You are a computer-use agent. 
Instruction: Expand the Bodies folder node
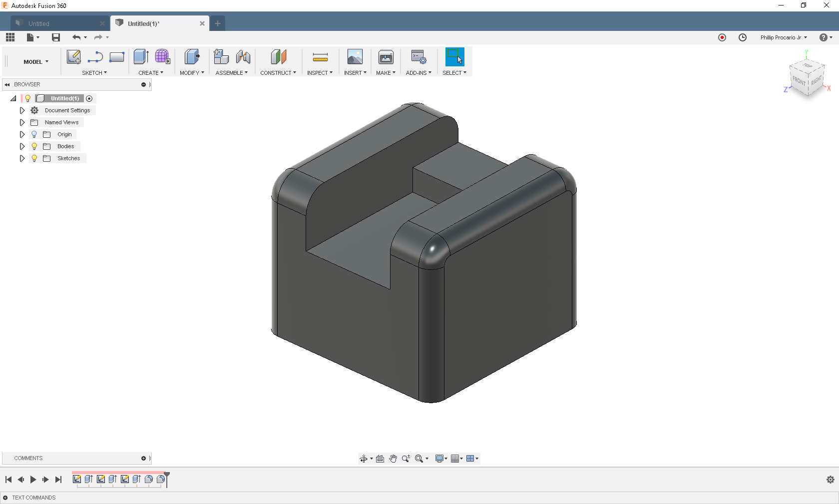pyautogui.click(x=22, y=146)
